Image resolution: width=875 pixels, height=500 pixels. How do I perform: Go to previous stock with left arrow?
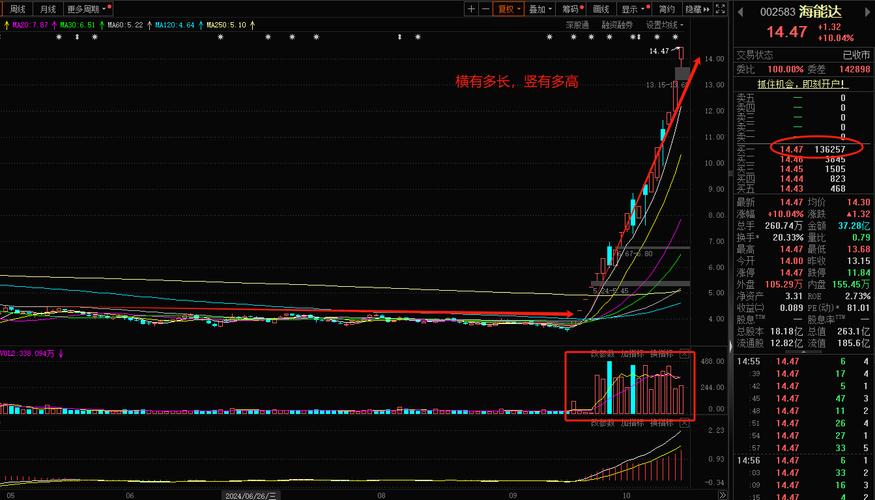tap(740, 13)
